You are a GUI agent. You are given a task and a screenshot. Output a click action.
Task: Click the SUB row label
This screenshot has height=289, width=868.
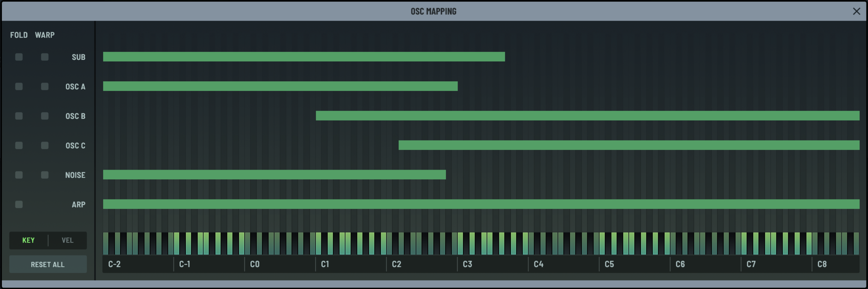(x=78, y=57)
